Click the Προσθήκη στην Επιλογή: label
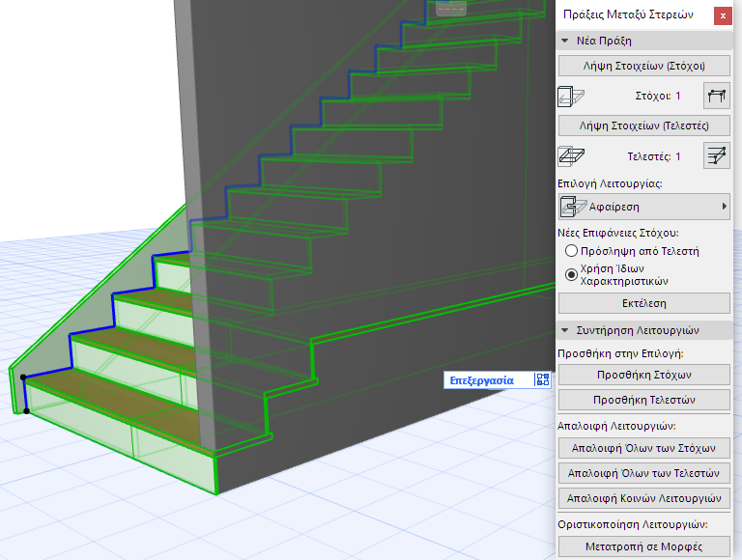Viewport: 742px width, 560px height. (x=620, y=353)
